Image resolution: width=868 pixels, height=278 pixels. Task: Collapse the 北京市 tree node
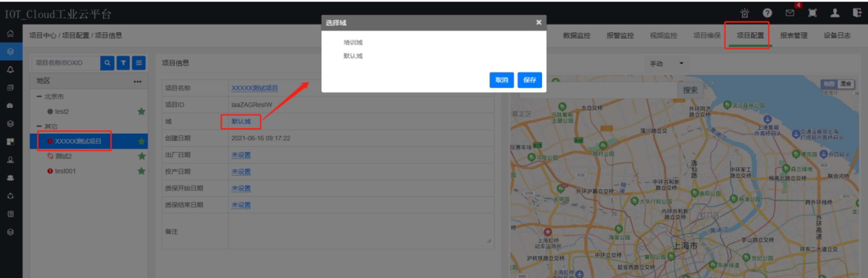point(39,97)
